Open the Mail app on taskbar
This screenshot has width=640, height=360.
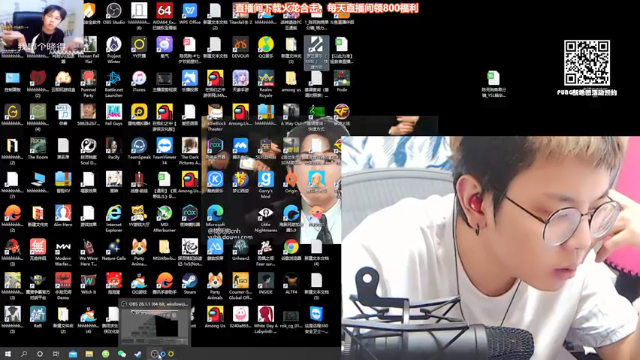point(73,354)
